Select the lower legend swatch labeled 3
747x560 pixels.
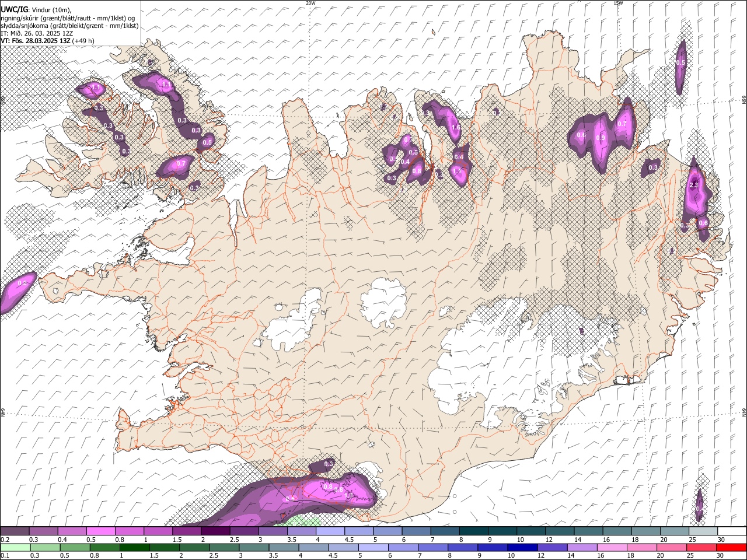tap(254, 547)
